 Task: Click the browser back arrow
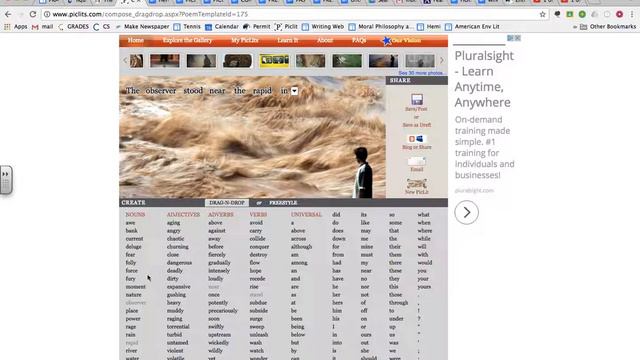click(x=8, y=14)
